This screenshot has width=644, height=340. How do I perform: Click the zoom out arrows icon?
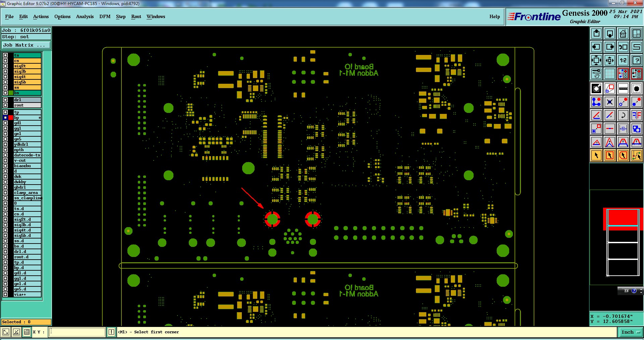610,60
